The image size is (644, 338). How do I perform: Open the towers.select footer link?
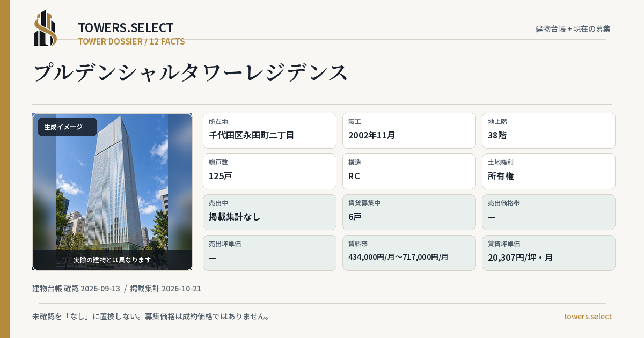[588, 317]
